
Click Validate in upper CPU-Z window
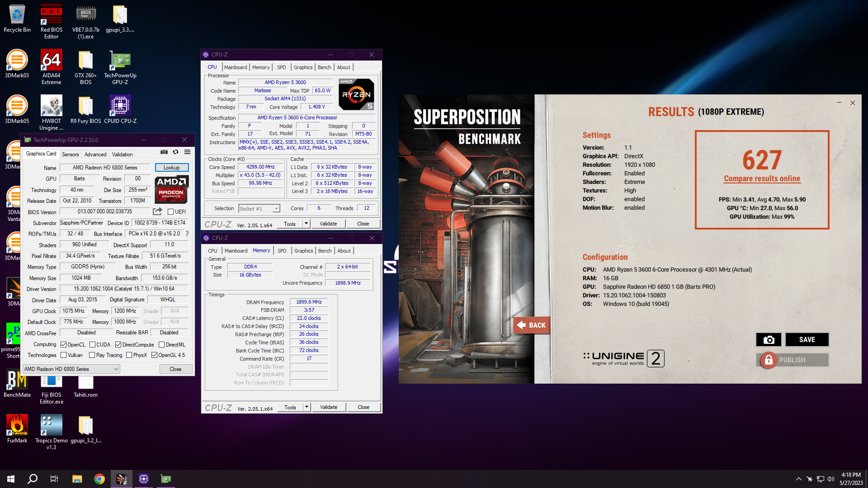(x=328, y=224)
